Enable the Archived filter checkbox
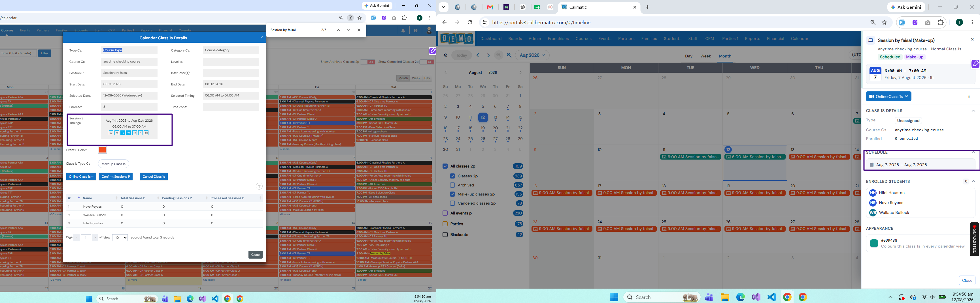Screen dimensions: 980x303 [452, 185]
